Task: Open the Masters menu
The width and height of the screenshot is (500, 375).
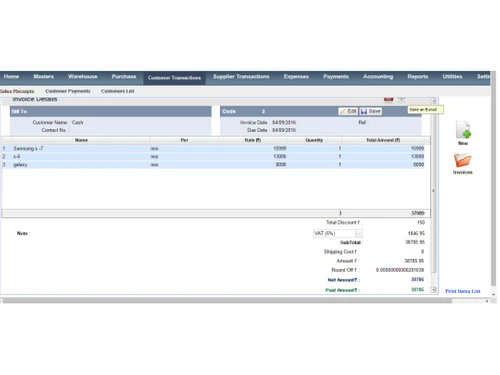Action: point(44,77)
